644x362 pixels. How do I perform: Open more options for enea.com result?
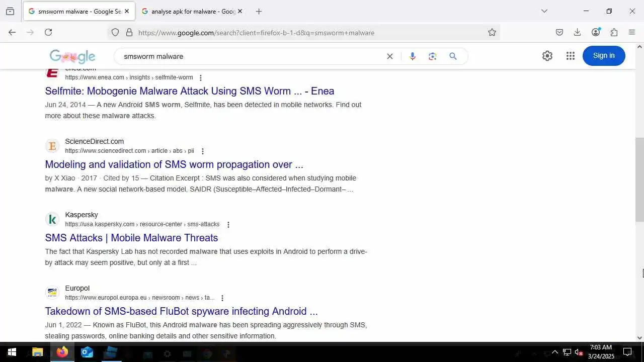[x=201, y=78]
